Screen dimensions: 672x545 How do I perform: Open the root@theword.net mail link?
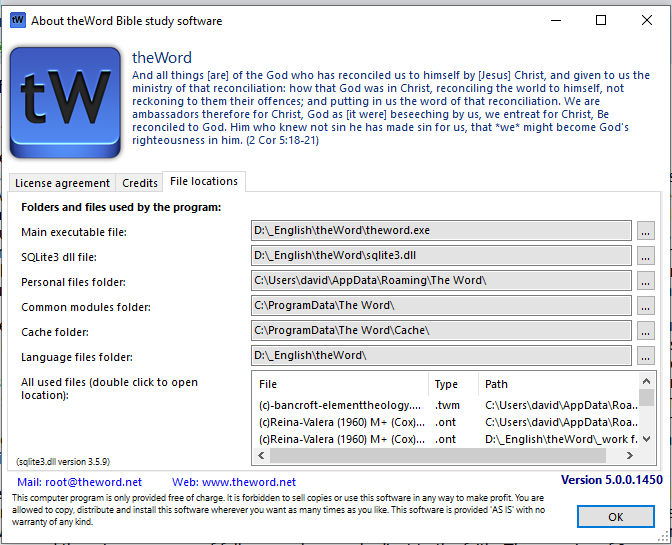[79, 482]
